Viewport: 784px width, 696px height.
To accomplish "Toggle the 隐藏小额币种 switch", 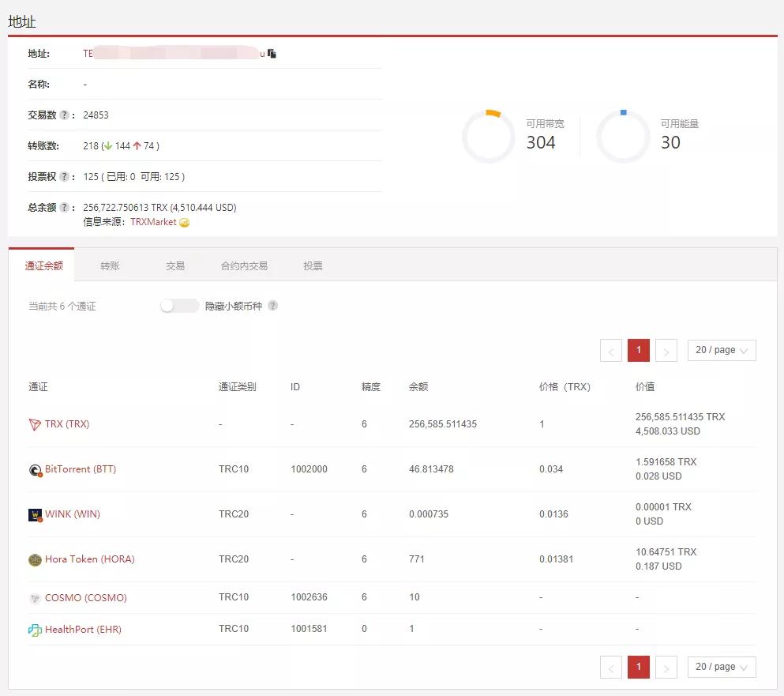I will click(179, 306).
